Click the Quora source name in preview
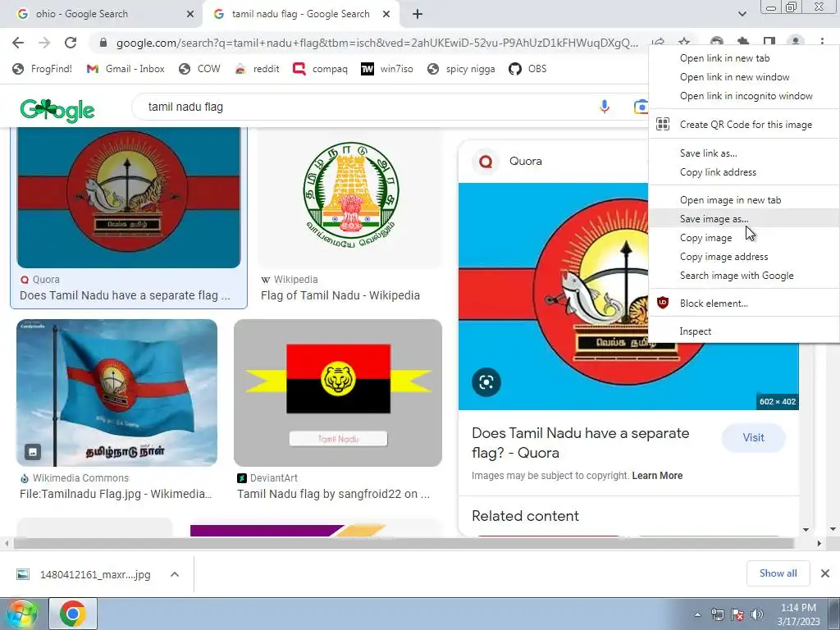The height and width of the screenshot is (630, 840). coord(526,162)
